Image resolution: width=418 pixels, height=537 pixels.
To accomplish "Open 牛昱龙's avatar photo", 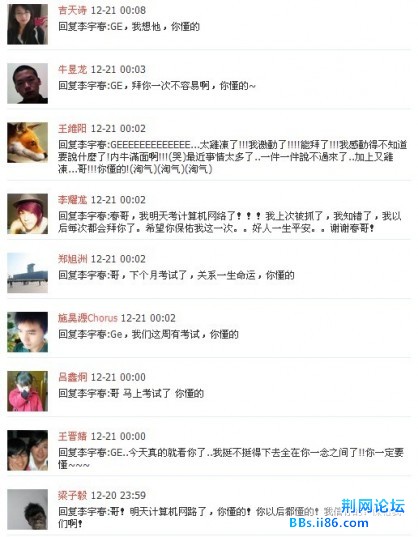I will pos(27,83).
